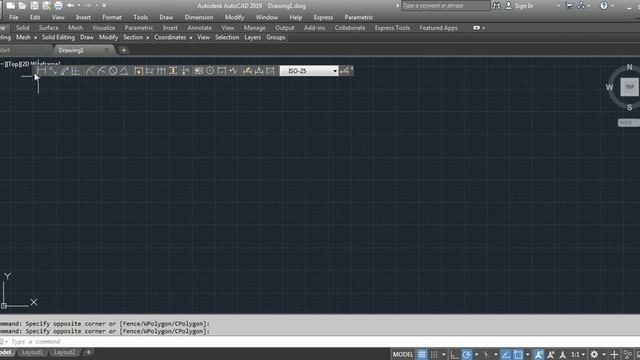640x360 pixels.
Task: Toggle automatic annotation scaling
Action: point(551,354)
